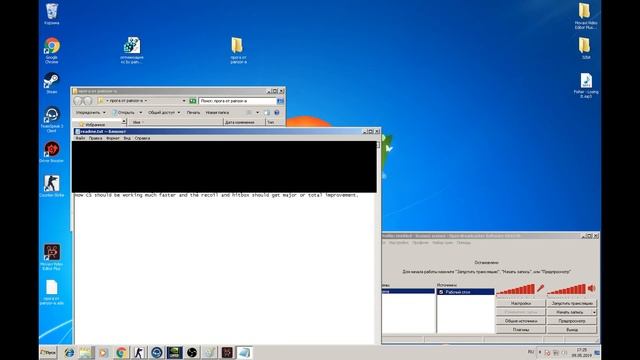Open the Правка menu in Notepad
This screenshot has height=360, width=640.
95,138
